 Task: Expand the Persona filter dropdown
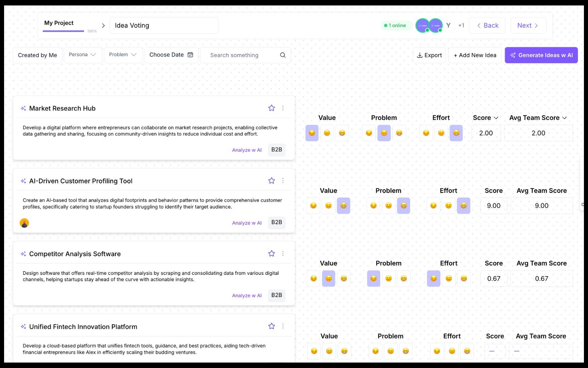point(83,55)
